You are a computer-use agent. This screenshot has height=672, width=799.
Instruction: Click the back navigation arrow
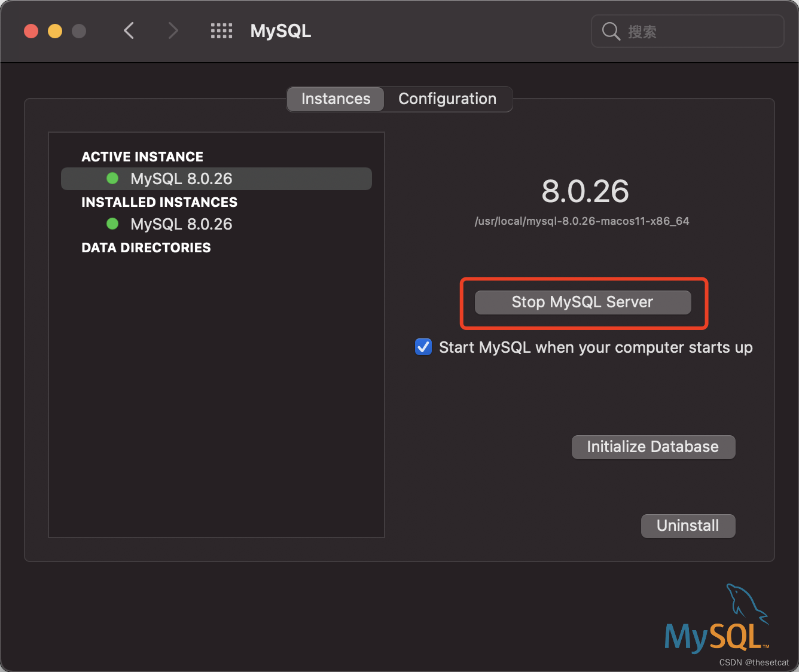click(129, 30)
